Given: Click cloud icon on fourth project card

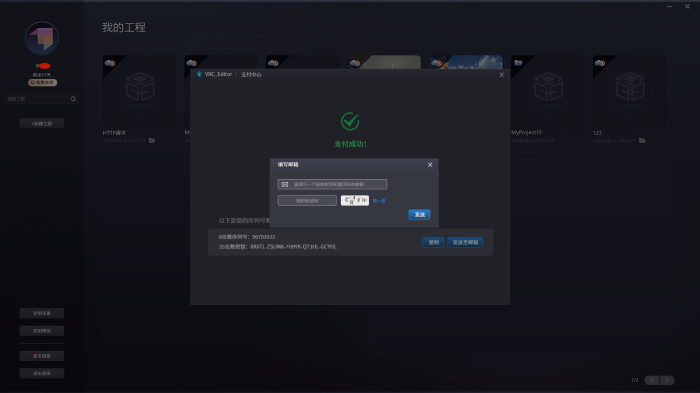Looking at the screenshot, I should [x=355, y=63].
